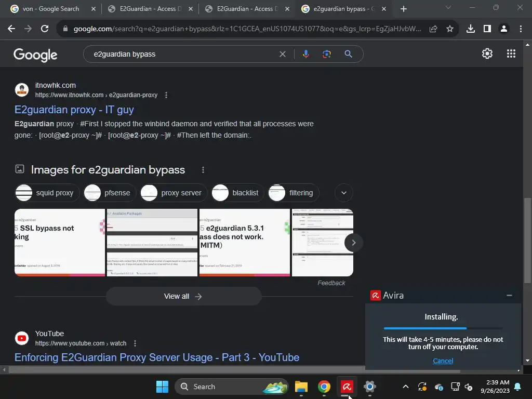Switch to Chrome in the taskbar

pos(324,387)
